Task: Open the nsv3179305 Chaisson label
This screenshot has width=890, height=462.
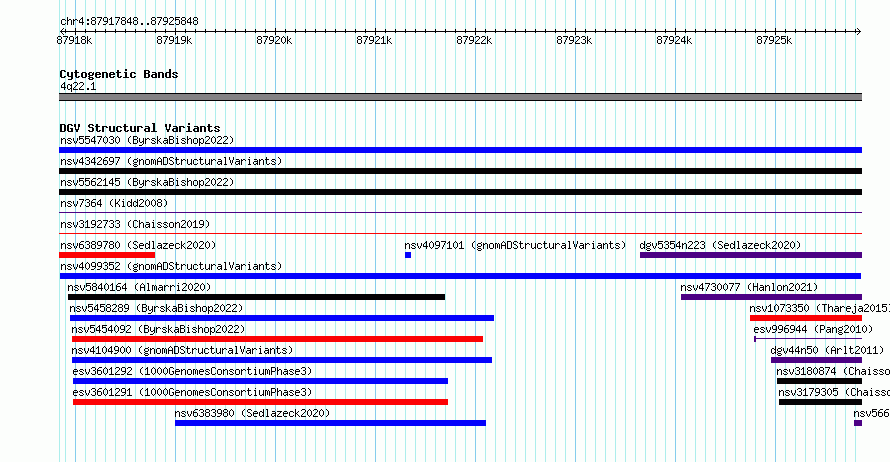Action: point(834,392)
